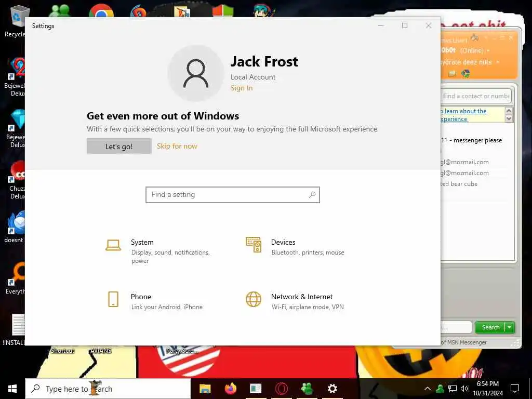The image size is (532, 399).
Task: Select the 'bear cube' contact
Action: (x=459, y=184)
